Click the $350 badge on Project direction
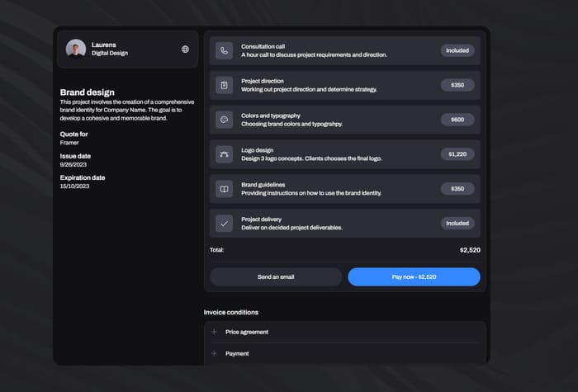 [x=457, y=85]
